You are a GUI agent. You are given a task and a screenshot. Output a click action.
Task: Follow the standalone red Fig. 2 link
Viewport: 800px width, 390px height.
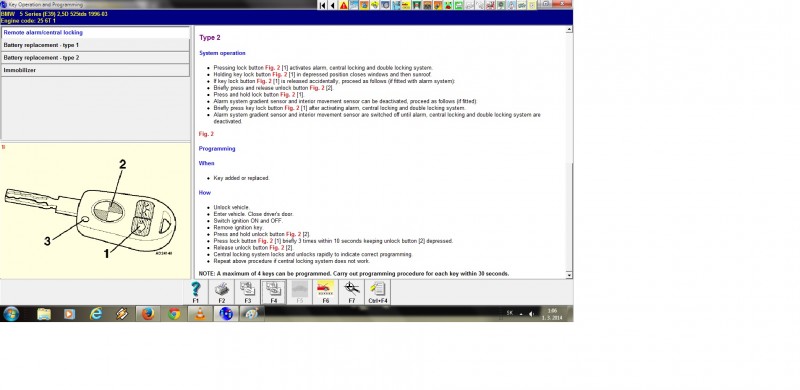pyautogui.click(x=206, y=134)
